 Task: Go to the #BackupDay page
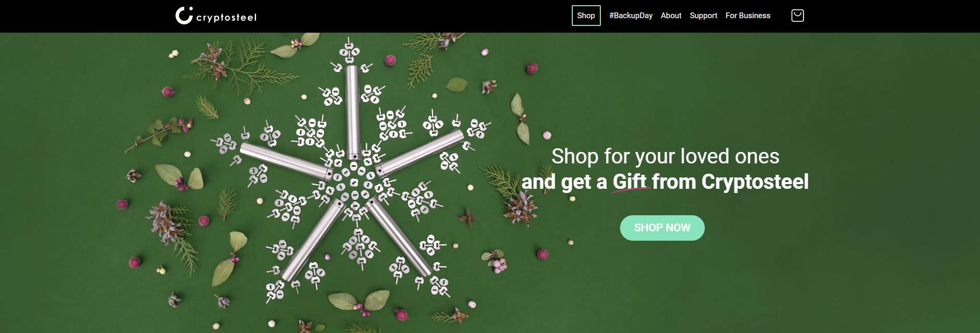click(x=630, y=16)
